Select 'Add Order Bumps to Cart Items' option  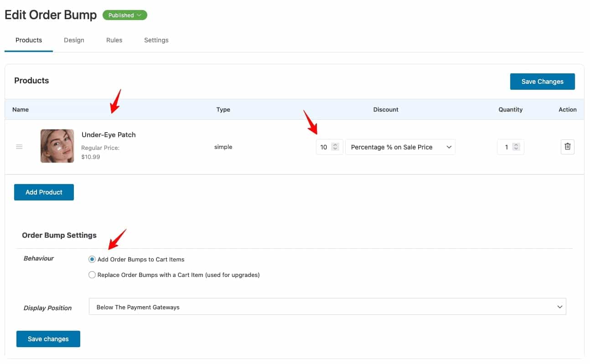(92, 259)
